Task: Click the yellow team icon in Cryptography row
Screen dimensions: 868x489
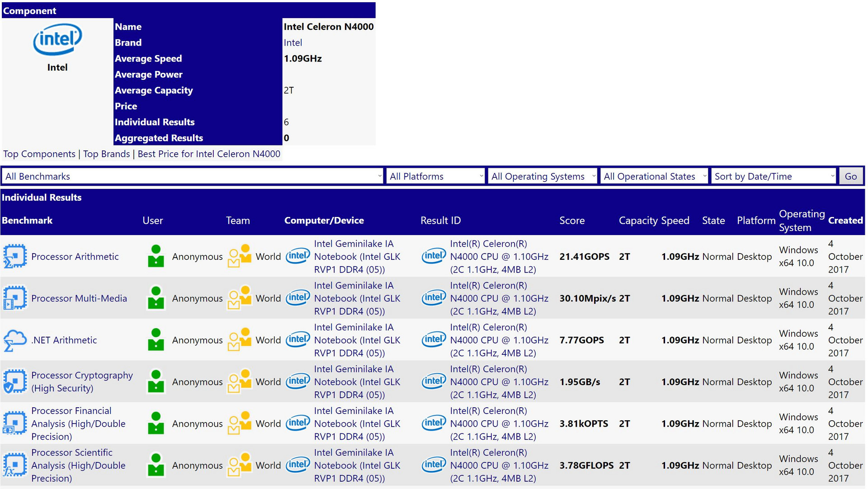Action: [240, 382]
